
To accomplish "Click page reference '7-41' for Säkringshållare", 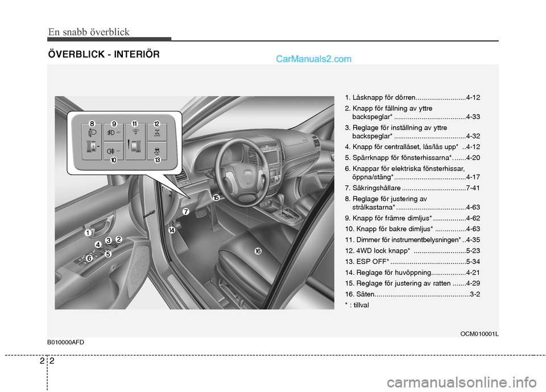I will point(473,188).
